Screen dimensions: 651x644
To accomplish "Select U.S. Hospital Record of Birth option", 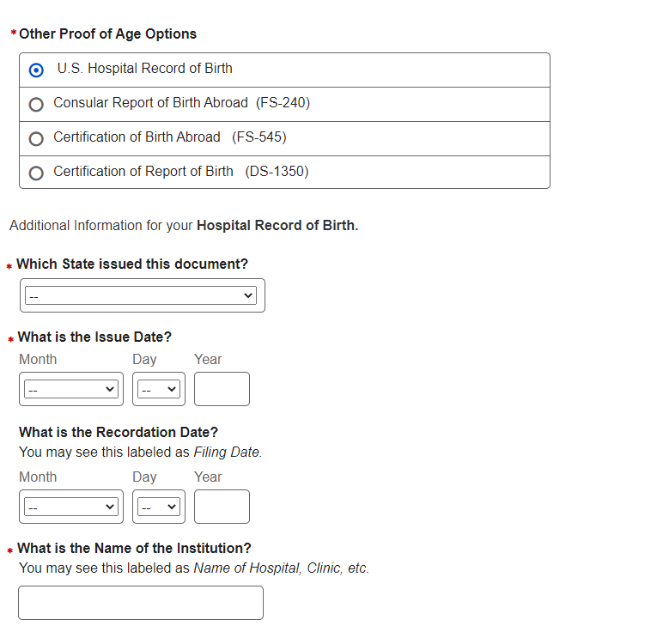I will click(x=37, y=70).
